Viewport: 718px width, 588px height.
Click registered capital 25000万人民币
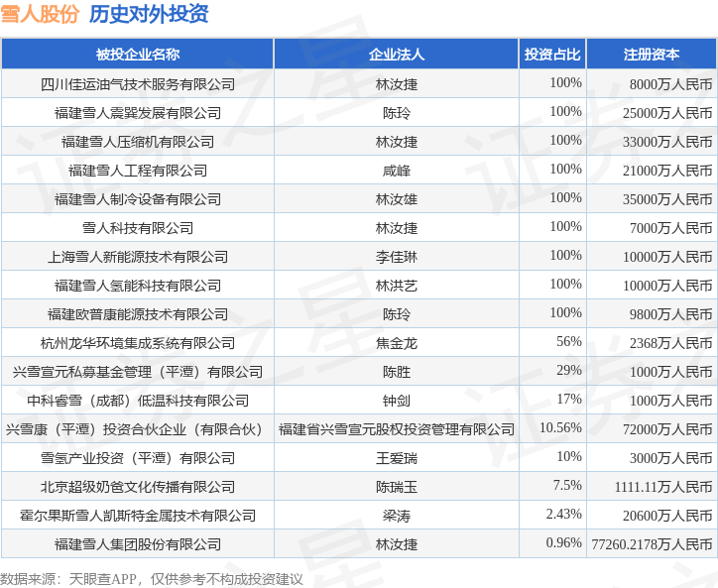pos(667,113)
